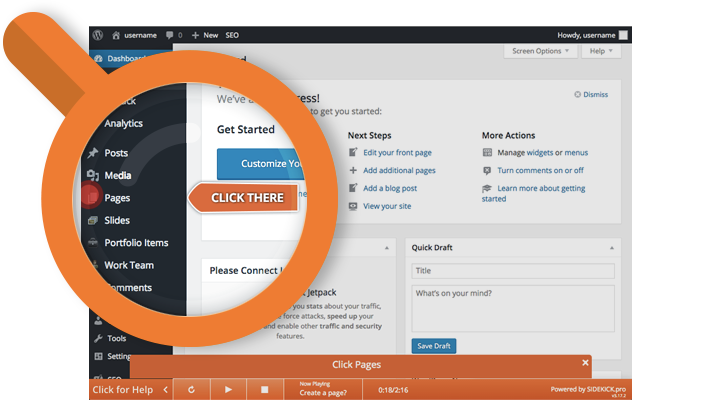
Task: Click the Quick Draft Title field
Action: pyautogui.click(x=512, y=270)
